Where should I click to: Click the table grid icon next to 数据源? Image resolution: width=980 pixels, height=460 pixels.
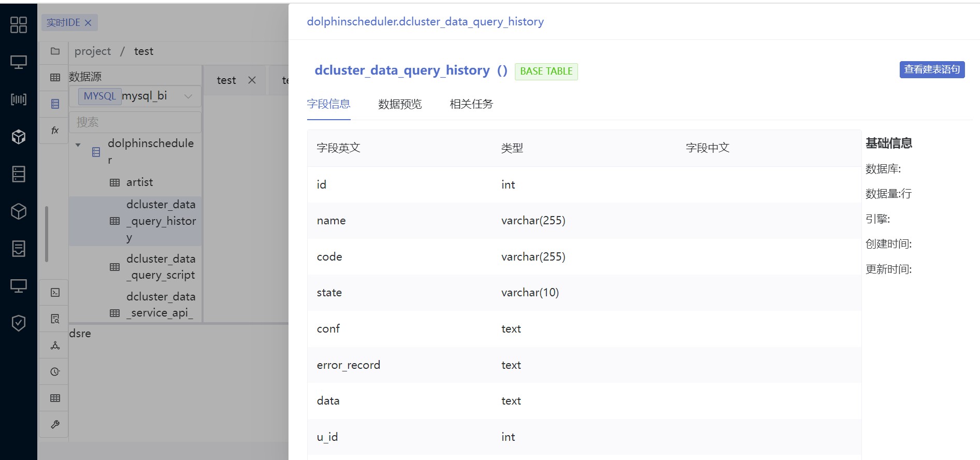click(55, 77)
